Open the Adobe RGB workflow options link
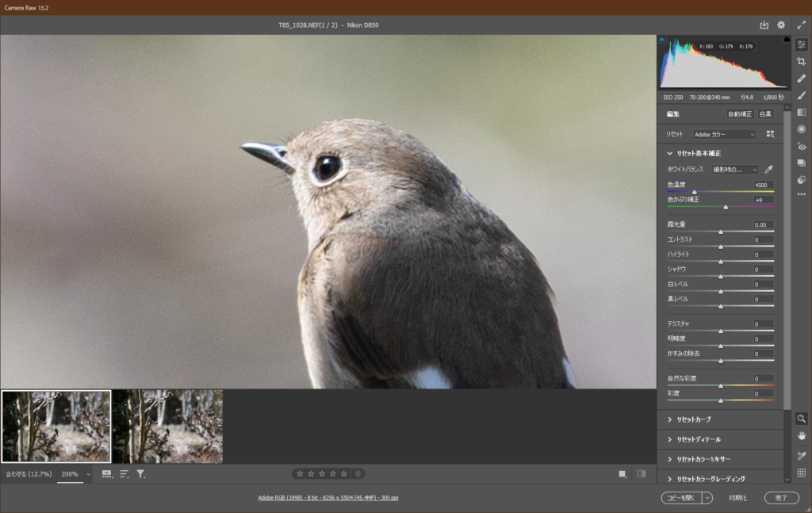The image size is (812, 513). (327, 498)
